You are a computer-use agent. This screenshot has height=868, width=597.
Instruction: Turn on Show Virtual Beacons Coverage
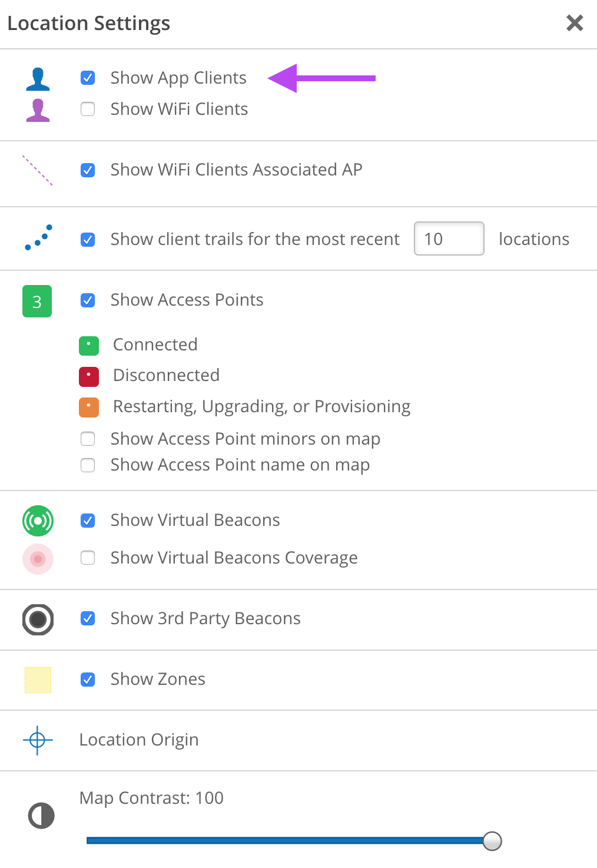click(88, 558)
